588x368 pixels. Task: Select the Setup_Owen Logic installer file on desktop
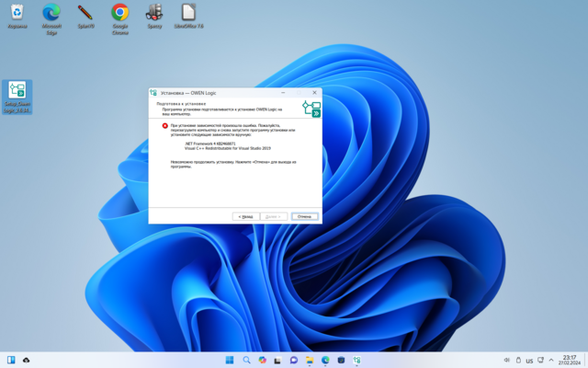(17, 94)
